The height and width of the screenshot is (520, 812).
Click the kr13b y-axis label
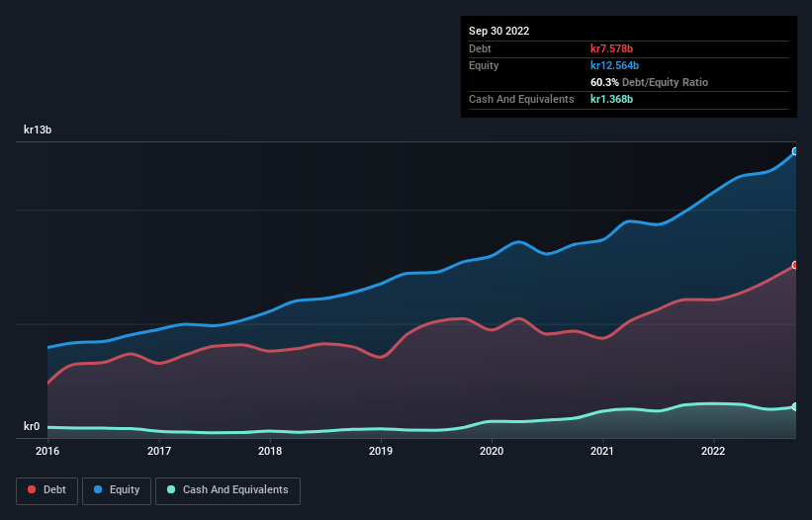(x=38, y=130)
